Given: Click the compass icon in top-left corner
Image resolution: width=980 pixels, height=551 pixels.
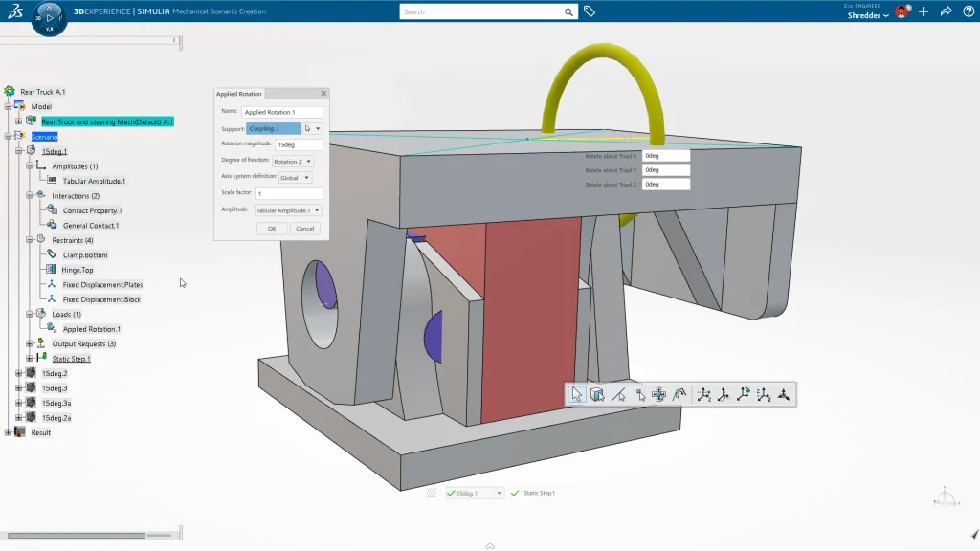Looking at the screenshot, I should tap(50, 17).
